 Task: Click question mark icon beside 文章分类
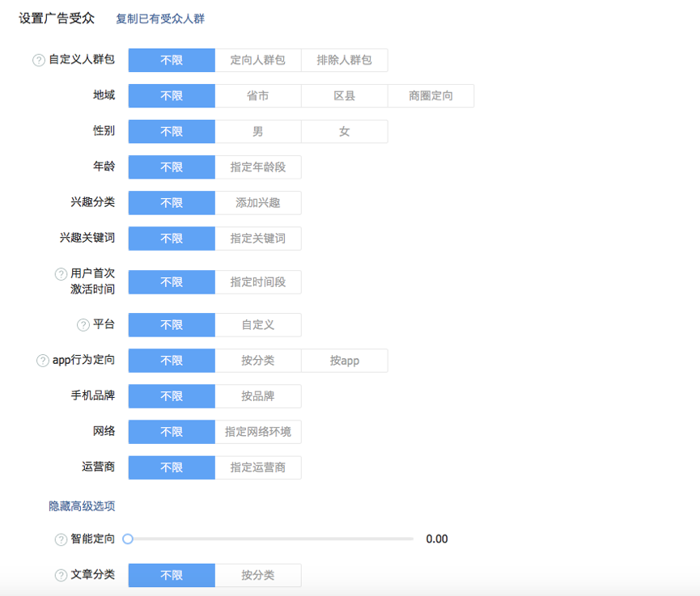coord(61,576)
